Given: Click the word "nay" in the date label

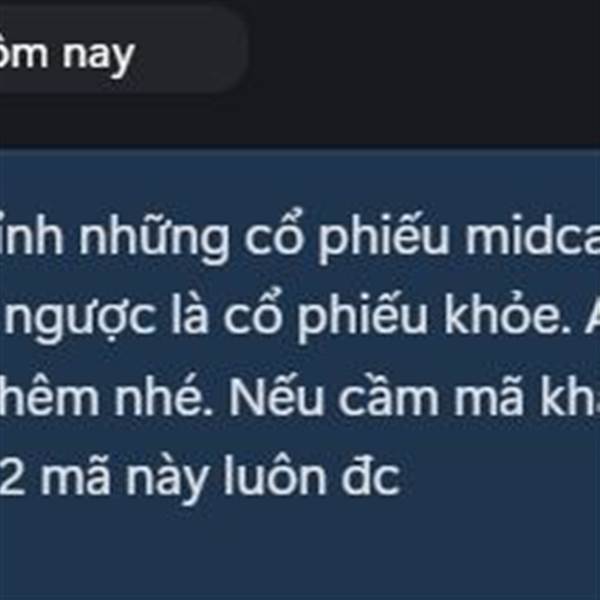Looking at the screenshot, I should click(x=98, y=55).
